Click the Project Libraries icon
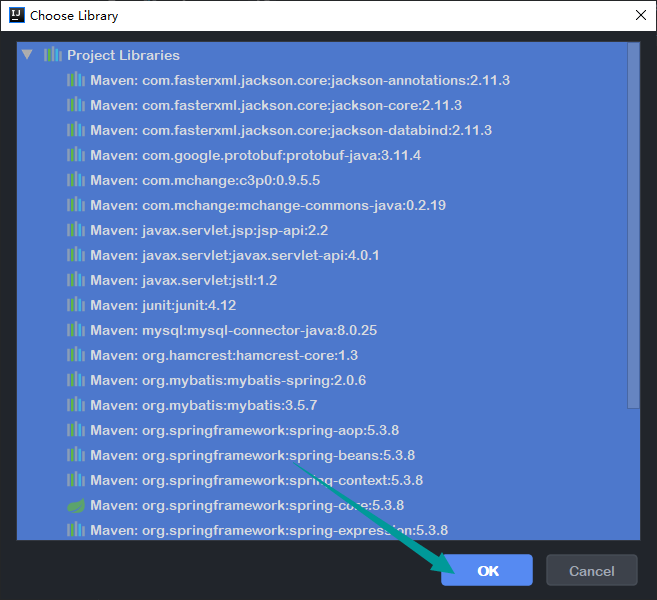This screenshot has width=657, height=600. 53,55
